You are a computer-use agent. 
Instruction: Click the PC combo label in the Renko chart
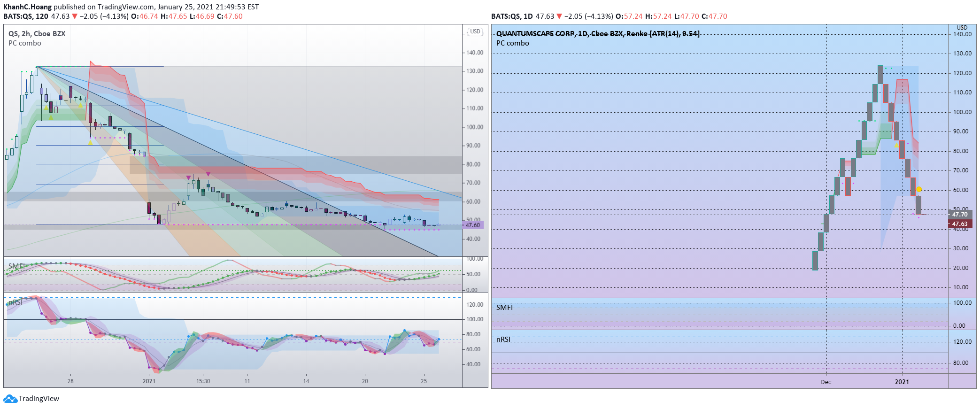click(513, 43)
